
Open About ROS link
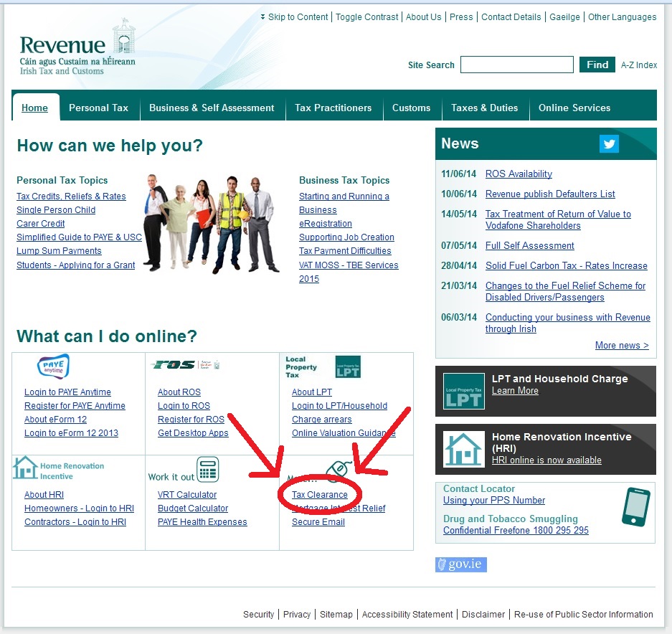pyautogui.click(x=179, y=392)
